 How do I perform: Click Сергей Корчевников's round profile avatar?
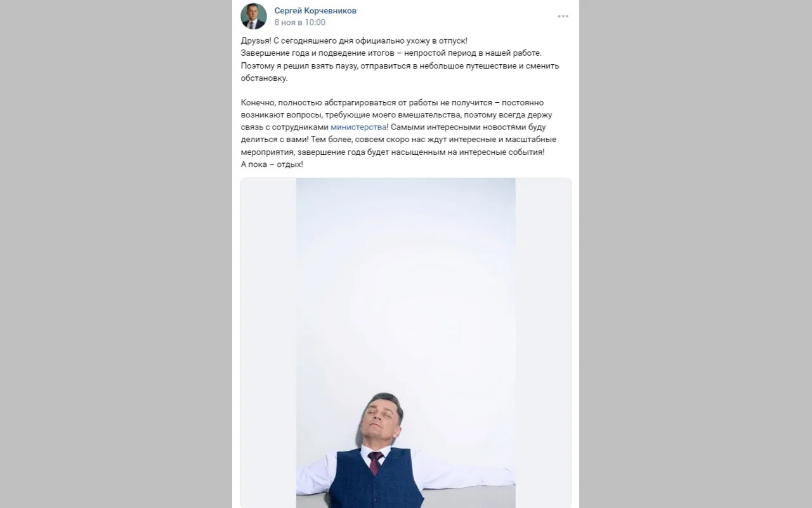[254, 17]
